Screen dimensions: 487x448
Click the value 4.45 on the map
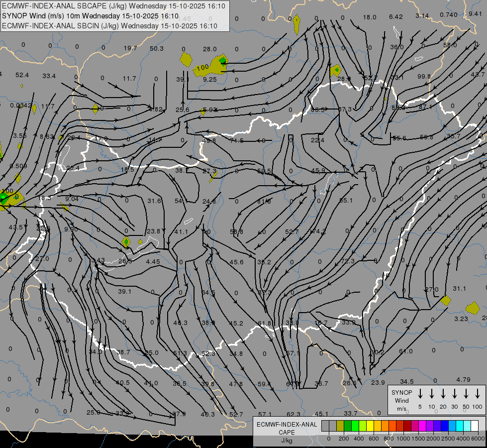[153, 261]
